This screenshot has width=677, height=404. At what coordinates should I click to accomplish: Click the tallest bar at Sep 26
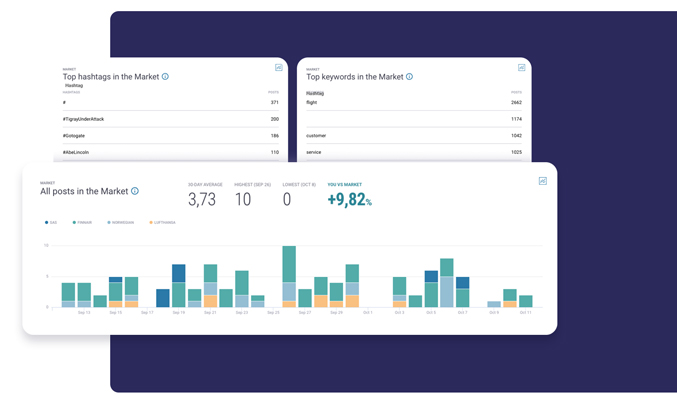point(289,275)
